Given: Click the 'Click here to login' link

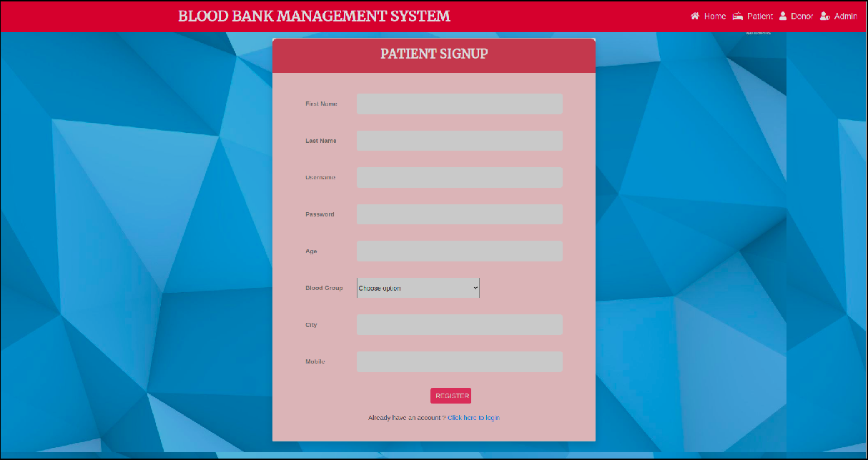Looking at the screenshot, I should click(x=473, y=417).
